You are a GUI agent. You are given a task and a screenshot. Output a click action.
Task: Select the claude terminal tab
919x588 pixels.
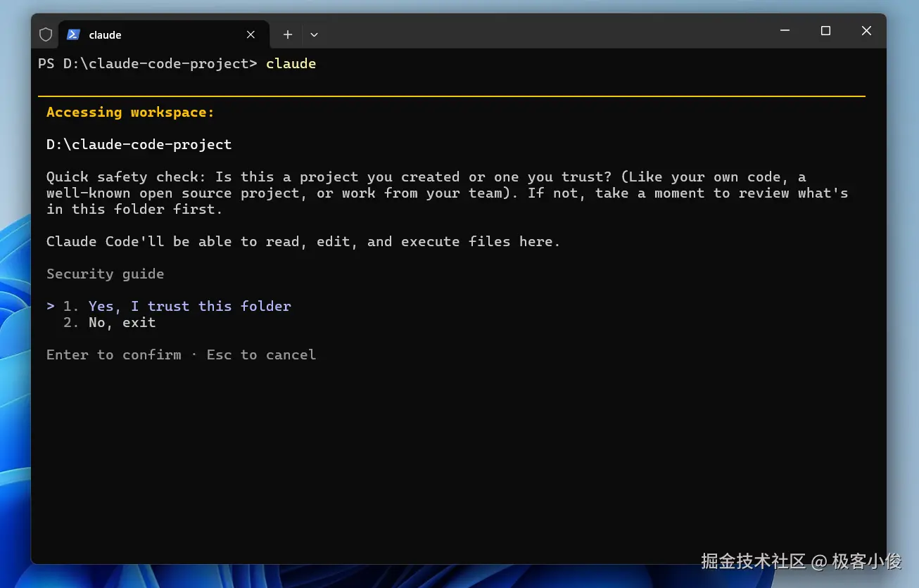pyautogui.click(x=164, y=34)
